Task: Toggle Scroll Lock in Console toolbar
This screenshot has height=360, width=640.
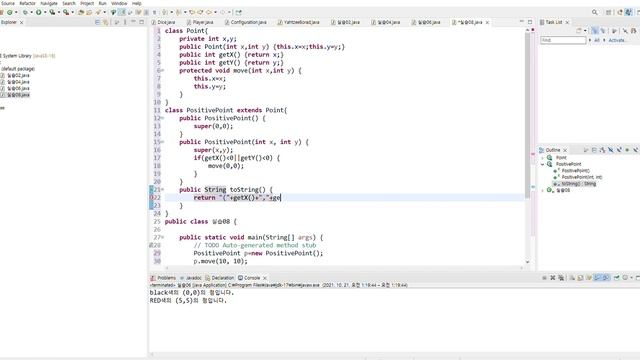Action: click(580, 278)
